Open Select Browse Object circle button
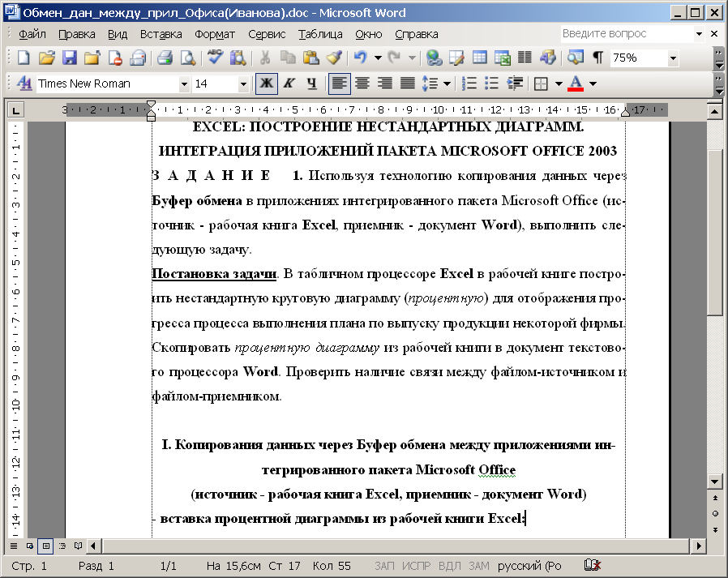 (x=715, y=513)
